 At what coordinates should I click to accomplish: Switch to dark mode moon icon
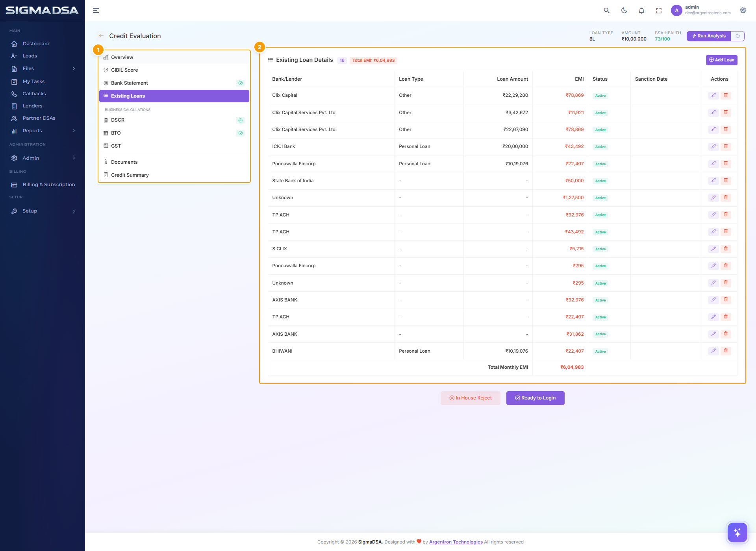tap(624, 11)
